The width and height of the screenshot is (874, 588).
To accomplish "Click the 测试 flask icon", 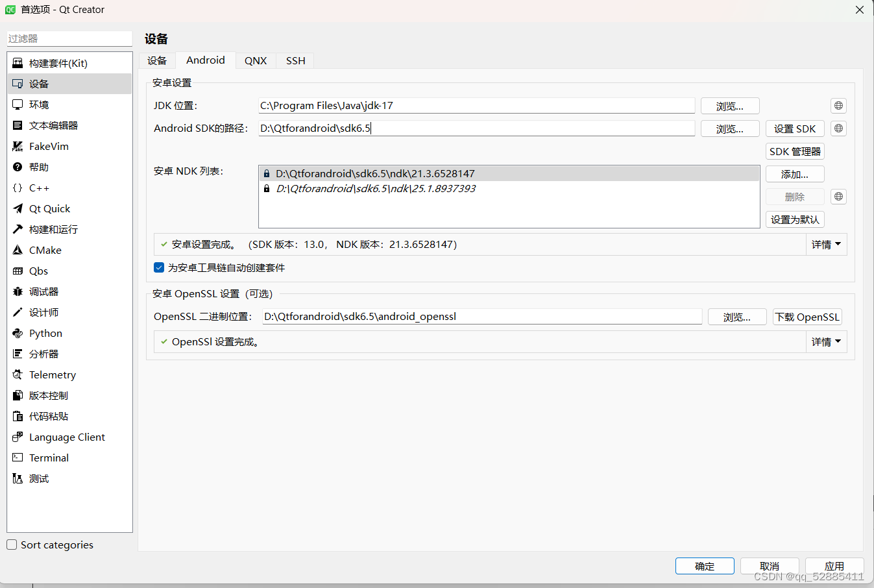I will tap(18, 478).
